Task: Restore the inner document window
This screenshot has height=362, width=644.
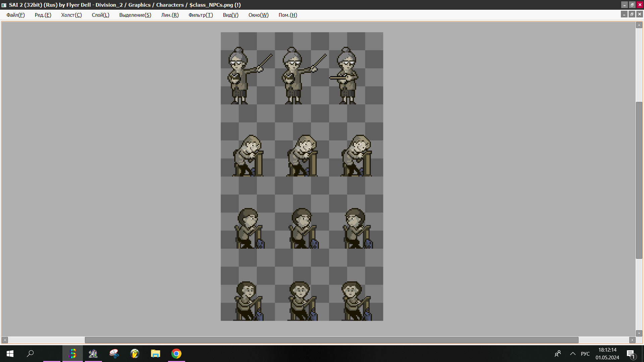Action: [x=632, y=14]
